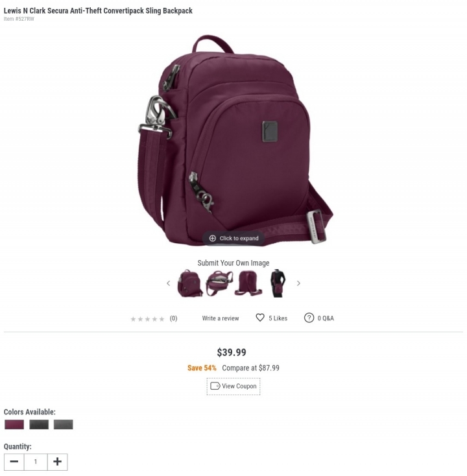467x476 pixels.
Task: Select the black color swatch
Action: (39, 424)
